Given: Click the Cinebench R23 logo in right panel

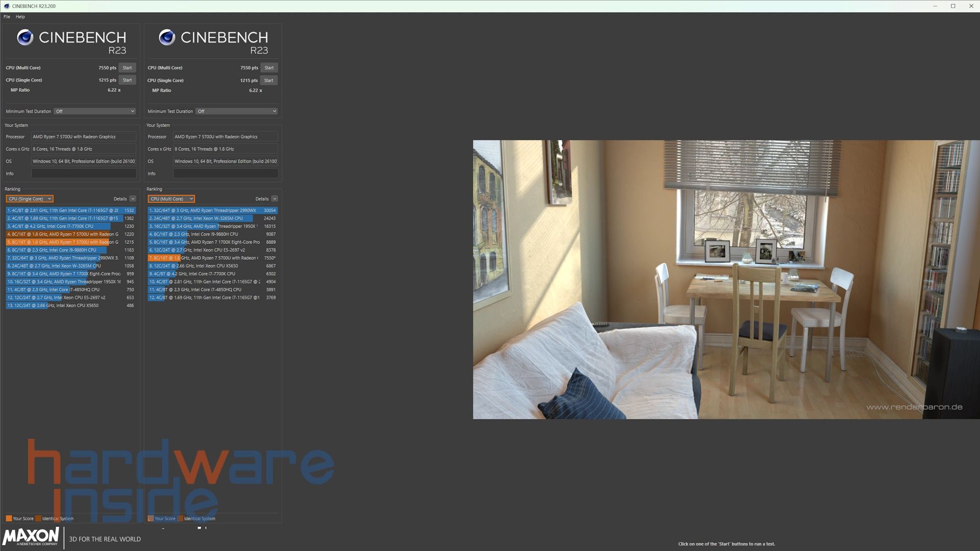Looking at the screenshot, I should click(213, 42).
